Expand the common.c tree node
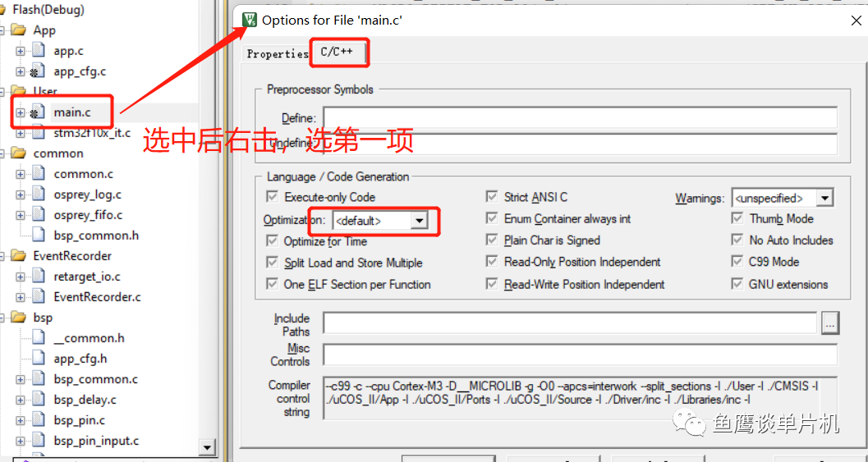Viewport: 868px width, 462px height. click(x=20, y=174)
